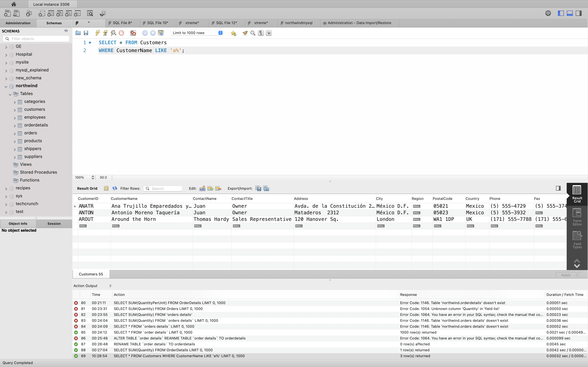588x367 pixels.
Task: Click the export recordset icon
Action: tap(258, 188)
